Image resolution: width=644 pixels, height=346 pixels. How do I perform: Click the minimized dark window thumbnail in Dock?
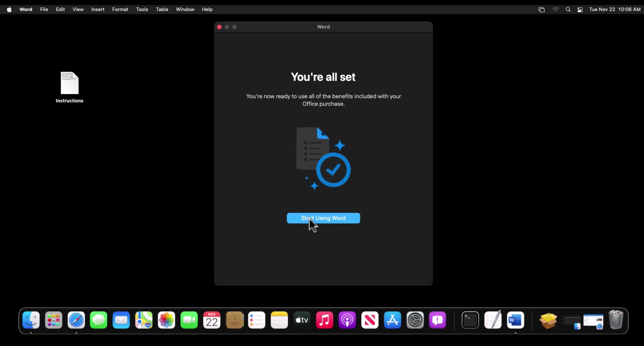(x=571, y=322)
